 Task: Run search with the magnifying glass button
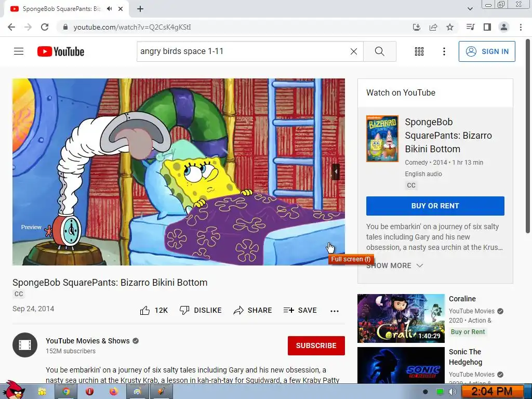coord(380,51)
